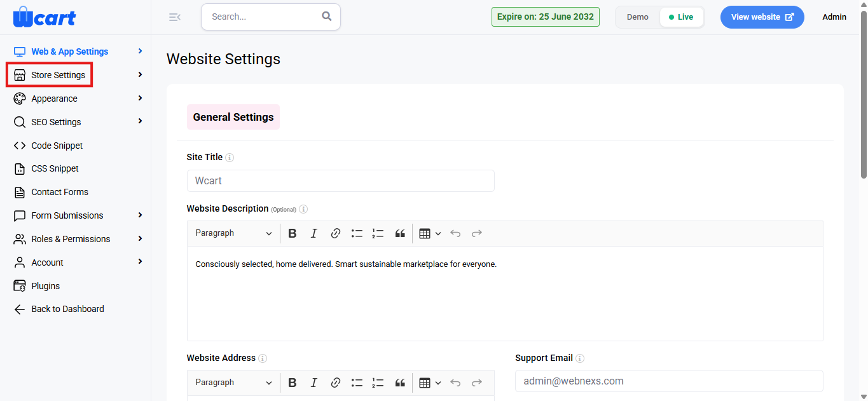868x401 pixels.
Task: Toggle italic in Website Address editor
Action: (313, 383)
